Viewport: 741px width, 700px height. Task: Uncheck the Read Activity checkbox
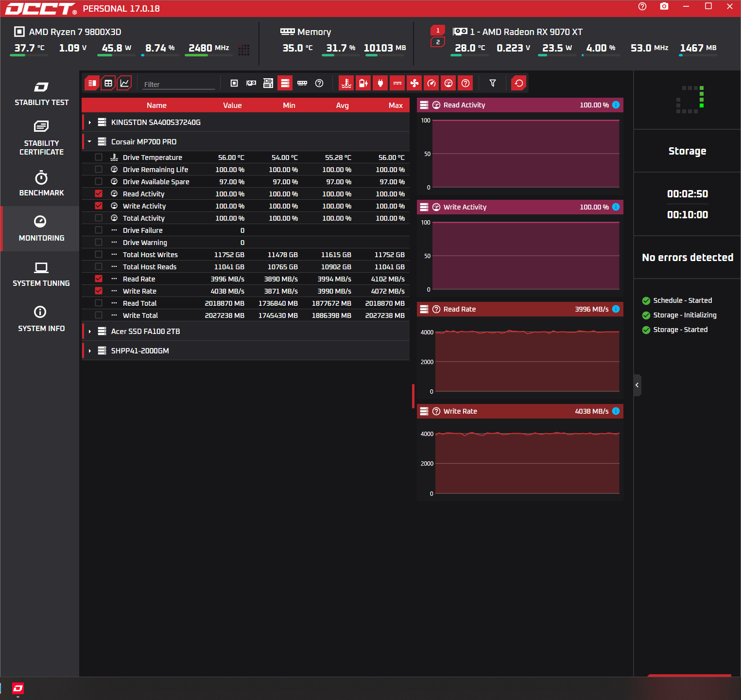[x=99, y=193]
